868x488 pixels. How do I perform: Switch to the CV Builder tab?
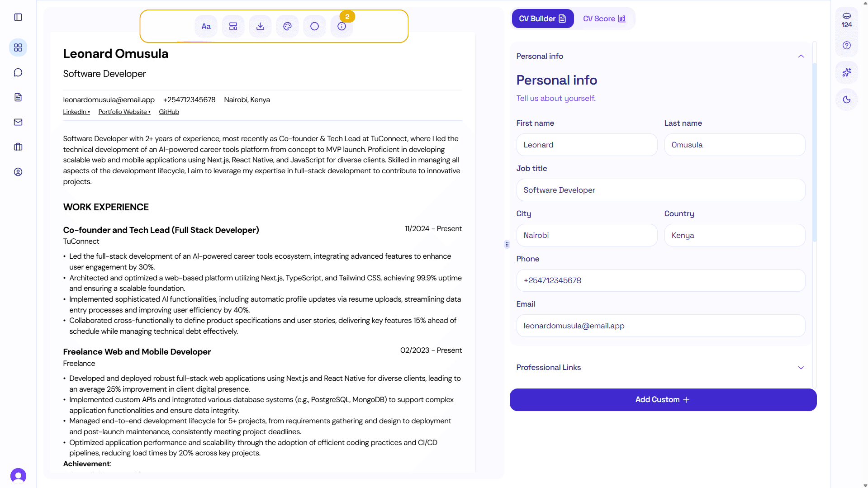(x=542, y=19)
